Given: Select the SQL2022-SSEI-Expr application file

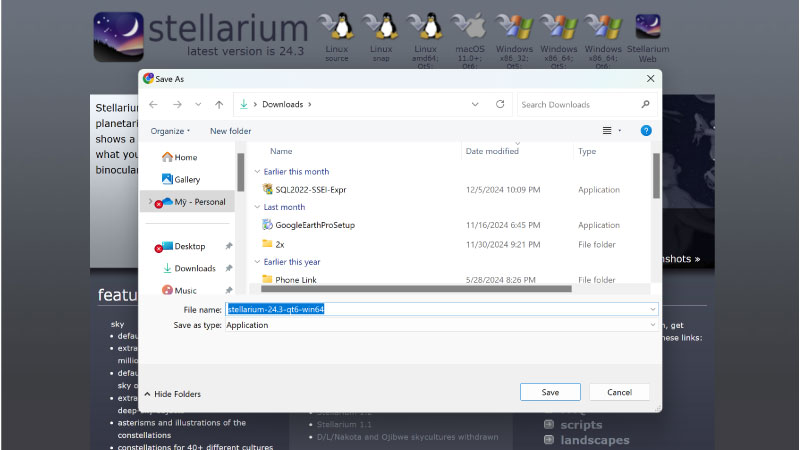Looking at the screenshot, I should [311, 189].
